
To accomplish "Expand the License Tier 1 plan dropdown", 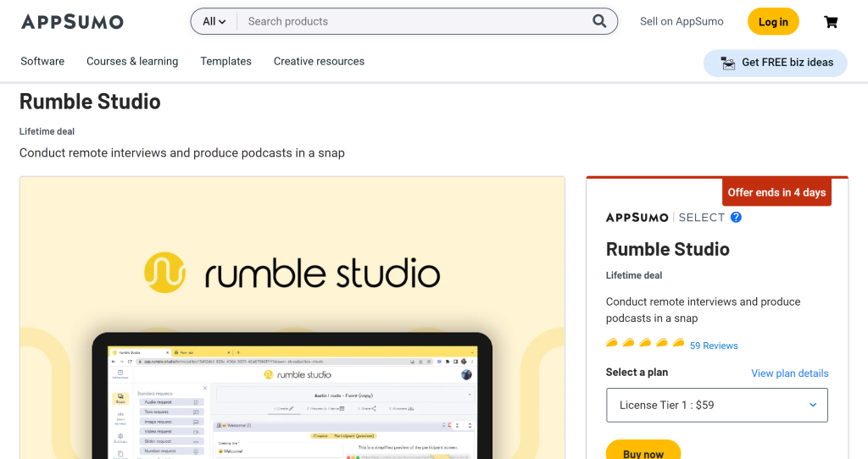I will (x=717, y=405).
